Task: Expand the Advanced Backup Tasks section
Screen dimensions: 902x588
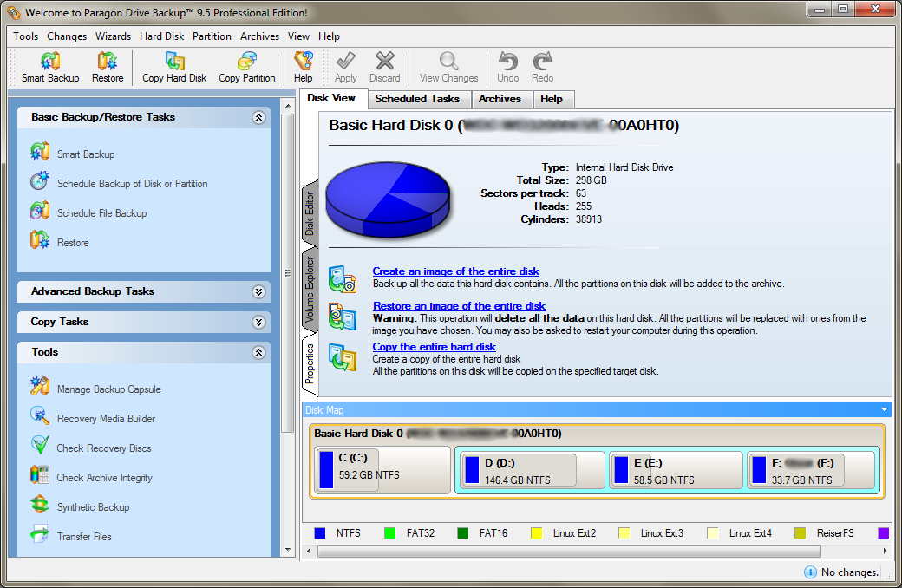Action: 258,292
